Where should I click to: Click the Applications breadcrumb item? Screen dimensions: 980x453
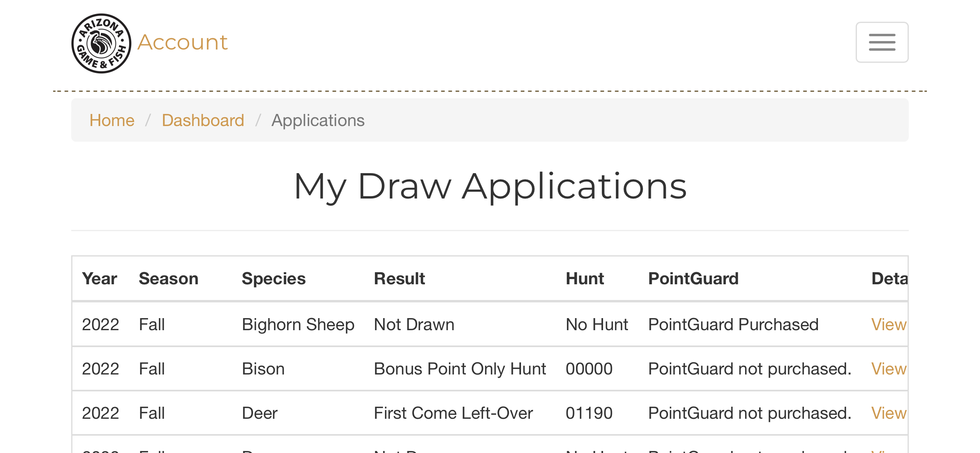tap(318, 120)
